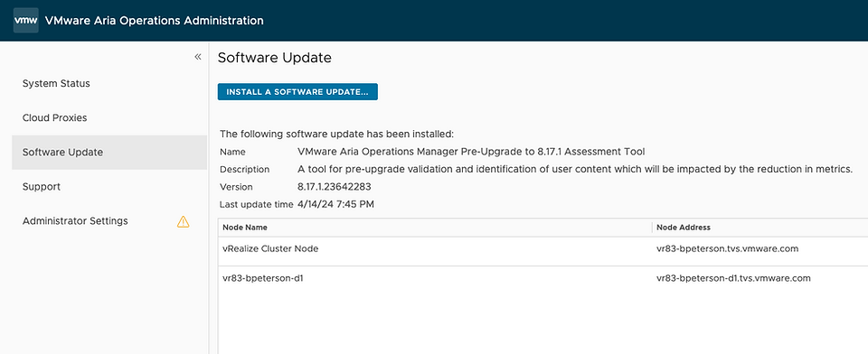Select the vRealize Cluster Node cell
Image resolution: width=868 pixels, height=354 pixels.
[270, 249]
